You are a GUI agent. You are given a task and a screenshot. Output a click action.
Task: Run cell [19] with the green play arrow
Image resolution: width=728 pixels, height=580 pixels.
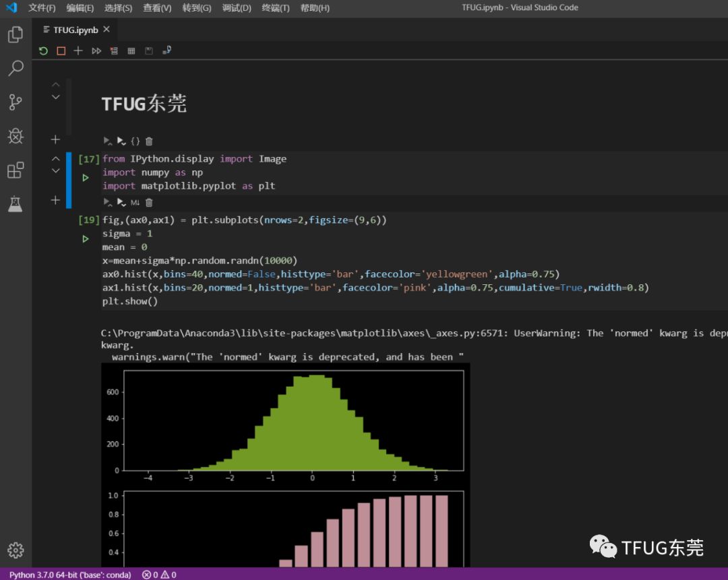(86, 239)
